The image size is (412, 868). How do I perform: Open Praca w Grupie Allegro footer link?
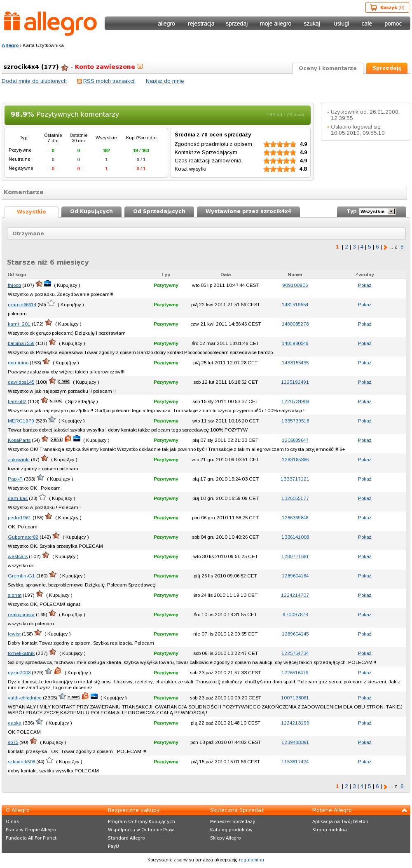pos(31,830)
